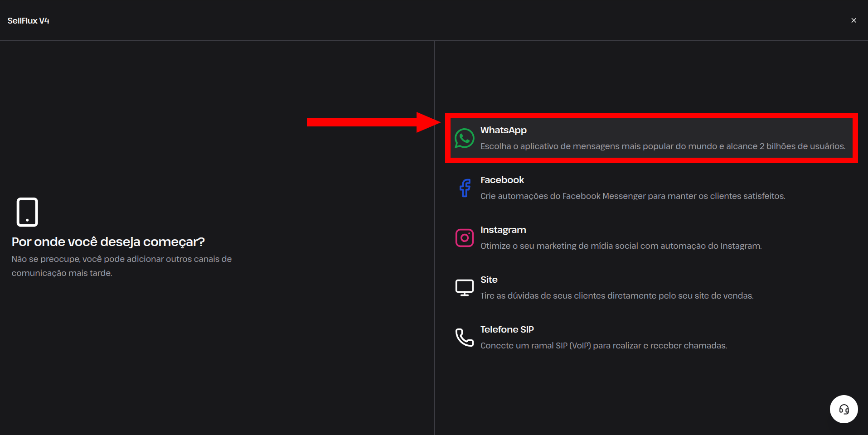Click heading 'Por onde você deseja começar?'
The width and height of the screenshot is (868, 435).
pyautogui.click(x=108, y=242)
